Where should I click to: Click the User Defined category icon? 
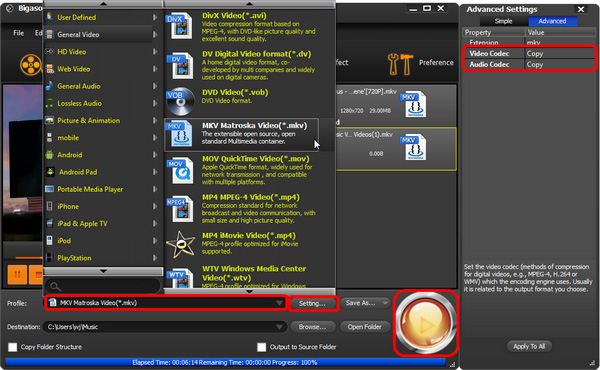click(x=50, y=17)
